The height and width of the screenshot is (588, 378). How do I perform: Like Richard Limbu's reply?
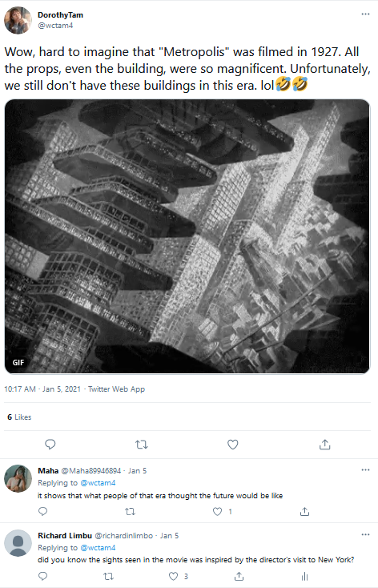pyautogui.click(x=173, y=576)
